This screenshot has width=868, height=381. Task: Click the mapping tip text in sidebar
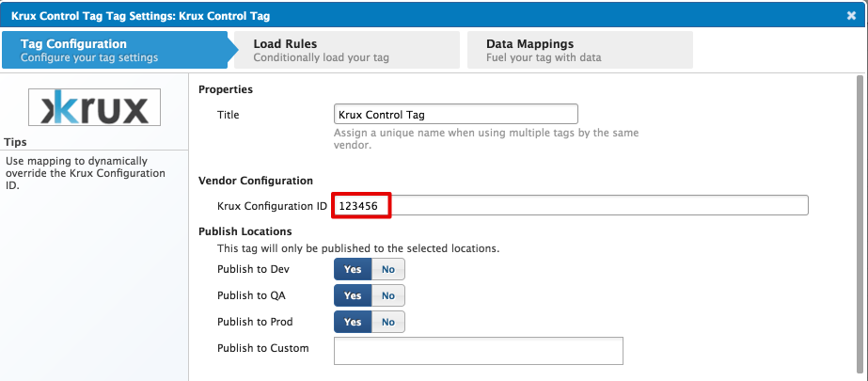85,173
